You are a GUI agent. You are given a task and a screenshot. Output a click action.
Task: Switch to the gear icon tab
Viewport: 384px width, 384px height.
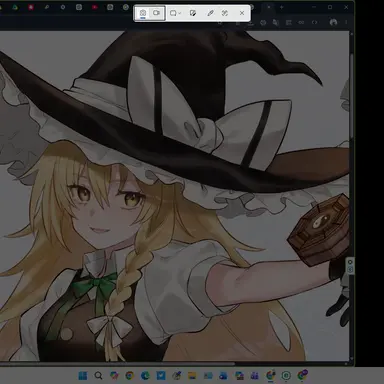63,7
